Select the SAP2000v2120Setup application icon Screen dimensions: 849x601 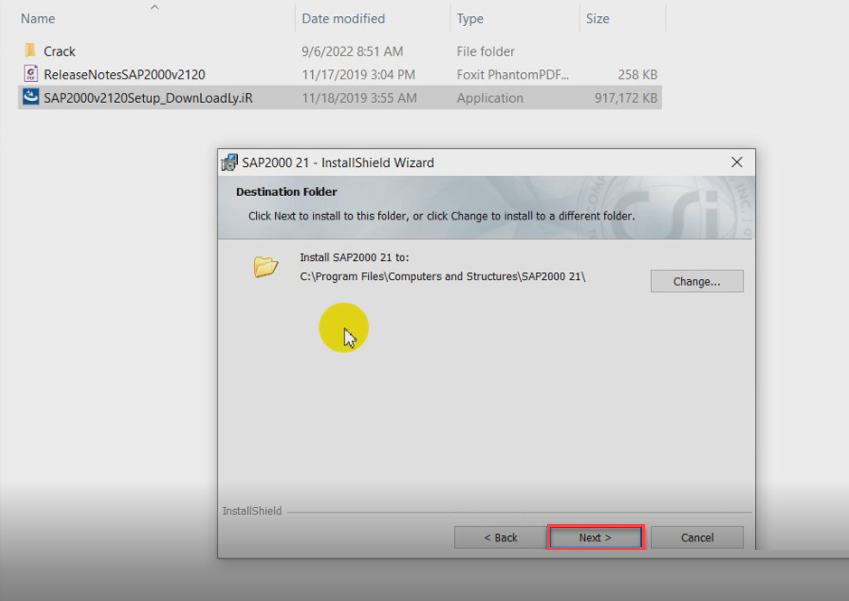coord(31,97)
